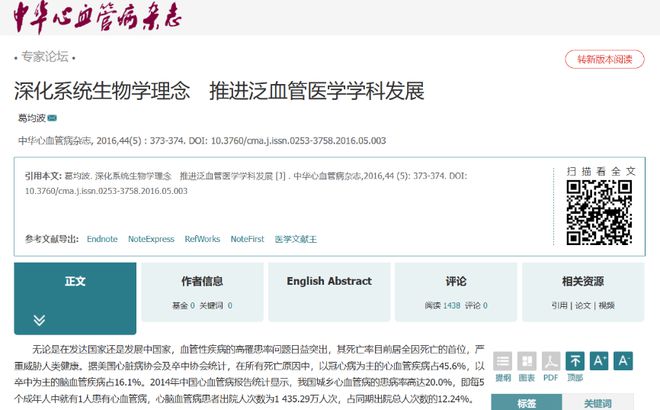Select the 评论 tab
The height and width of the screenshot is (410, 660).
pos(456,281)
